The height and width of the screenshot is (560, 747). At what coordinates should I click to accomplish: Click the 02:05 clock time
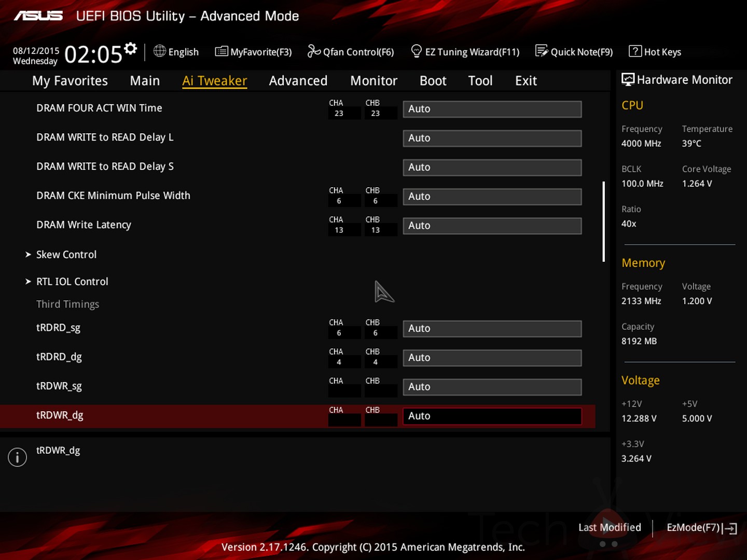click(93, 54)
